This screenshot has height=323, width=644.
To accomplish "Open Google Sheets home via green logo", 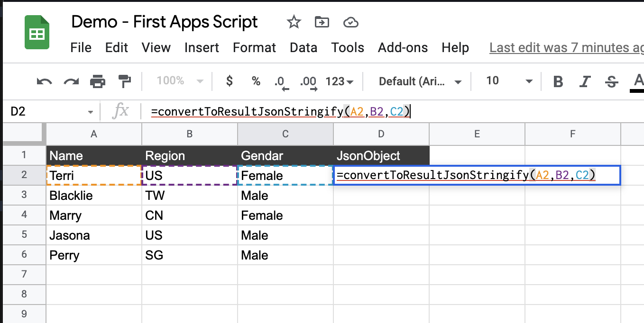I will [37, 33].
